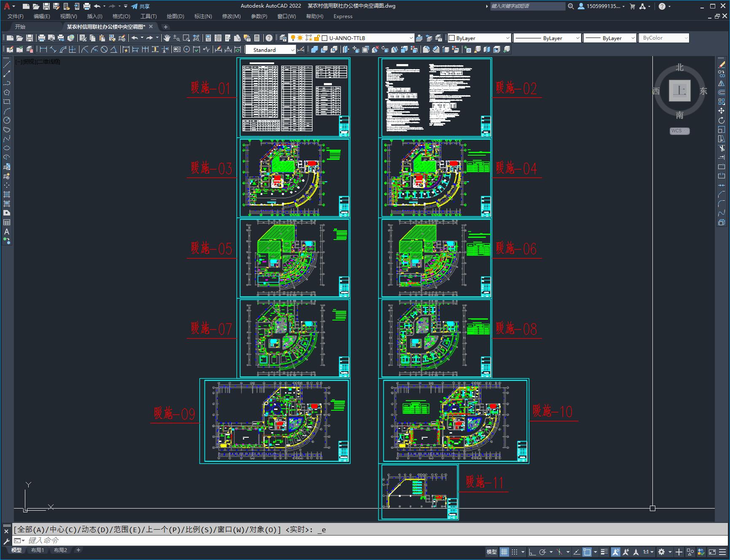Add a new drawing tab with plus button
Image resolution: width=730 pixels, height=560 pixels.
pyautogui.click(x=165, y=27)
